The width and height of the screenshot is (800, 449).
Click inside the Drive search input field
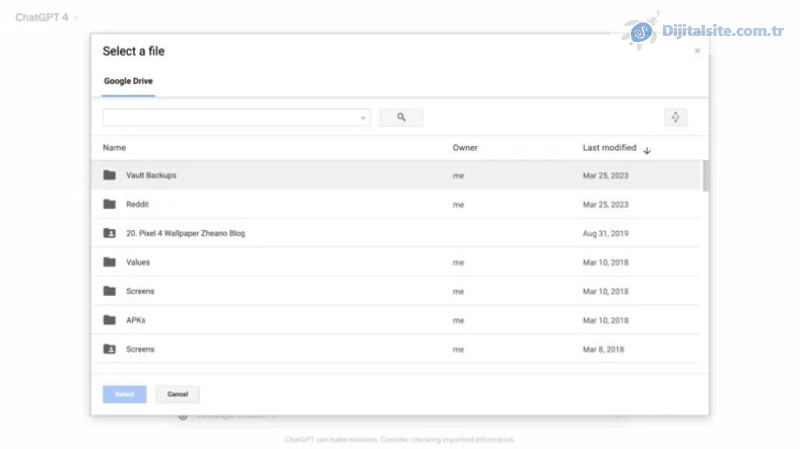coord(230,118)
